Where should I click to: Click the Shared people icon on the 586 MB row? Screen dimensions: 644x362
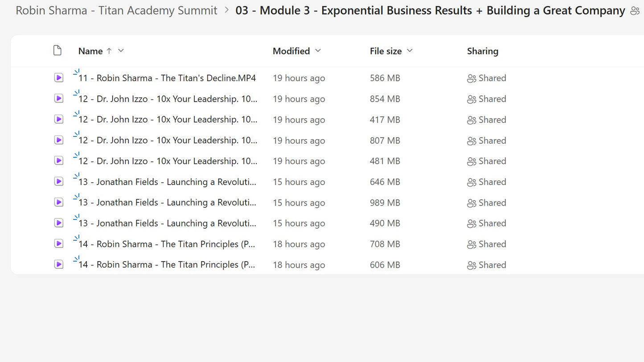point(471,78)
